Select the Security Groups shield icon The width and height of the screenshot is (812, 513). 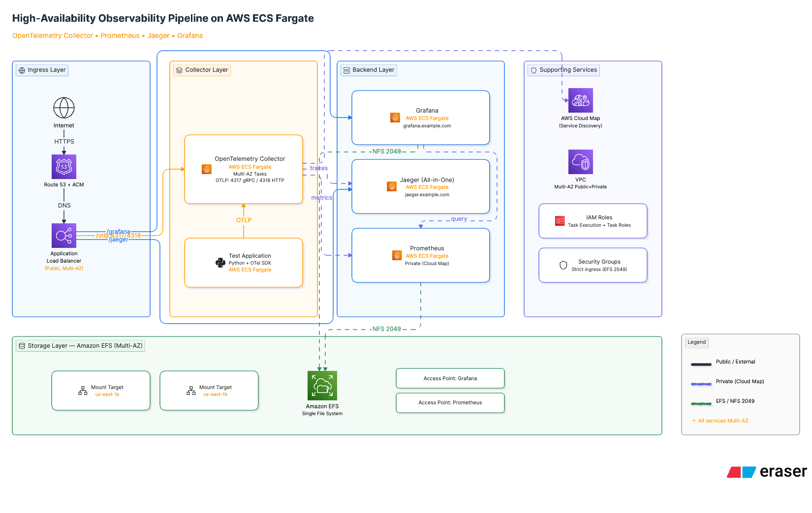[x=563, y=265]
